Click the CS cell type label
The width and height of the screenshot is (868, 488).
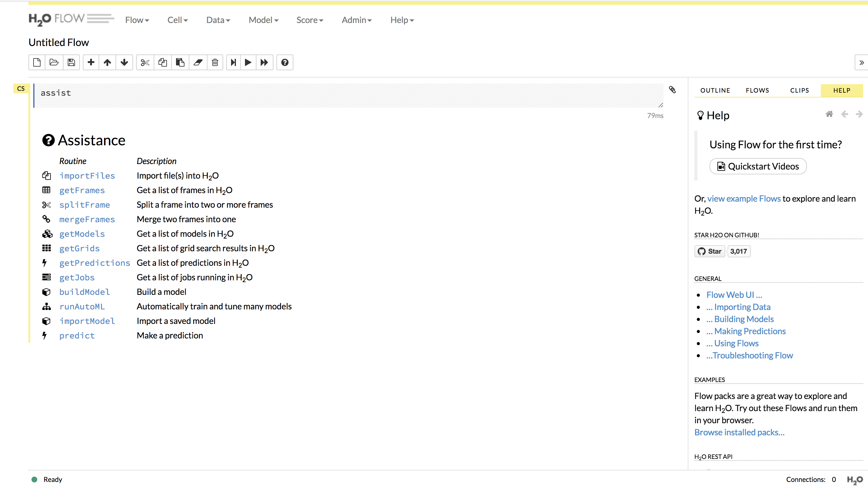(21, 89)
